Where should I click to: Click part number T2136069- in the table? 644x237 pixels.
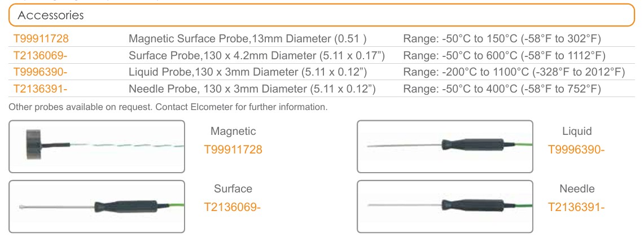[40, 55]
